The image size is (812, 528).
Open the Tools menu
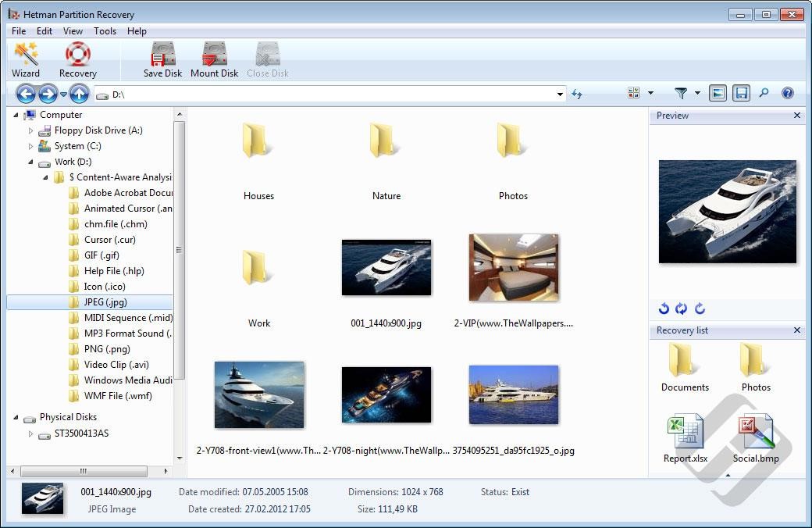click(105, 31)
